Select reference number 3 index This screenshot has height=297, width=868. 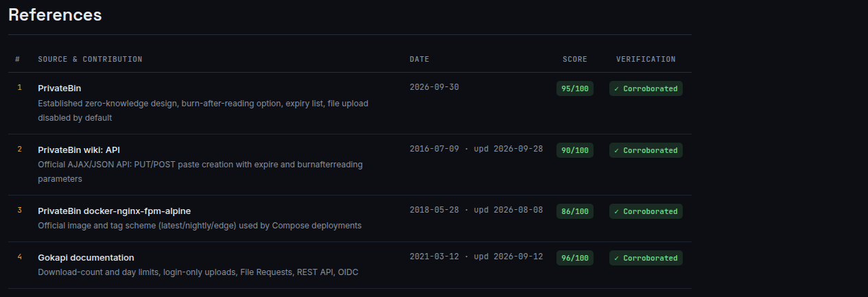(19, 210)
